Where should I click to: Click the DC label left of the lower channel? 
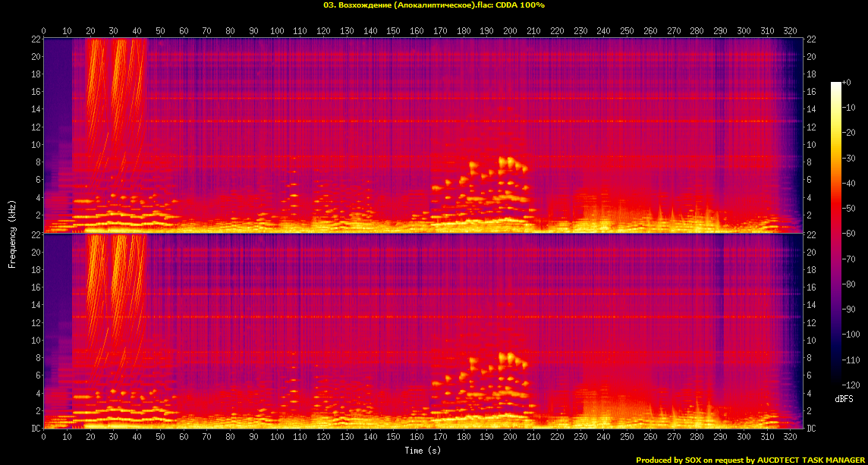click(36, 429)
